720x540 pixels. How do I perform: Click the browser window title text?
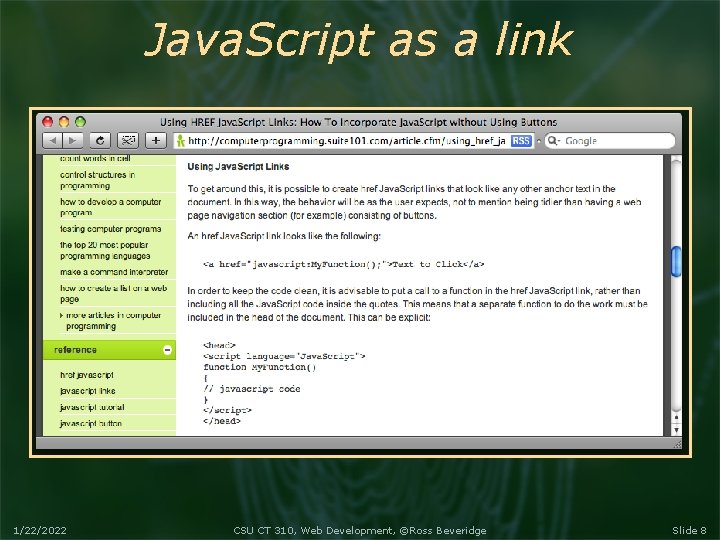[358, 122]
